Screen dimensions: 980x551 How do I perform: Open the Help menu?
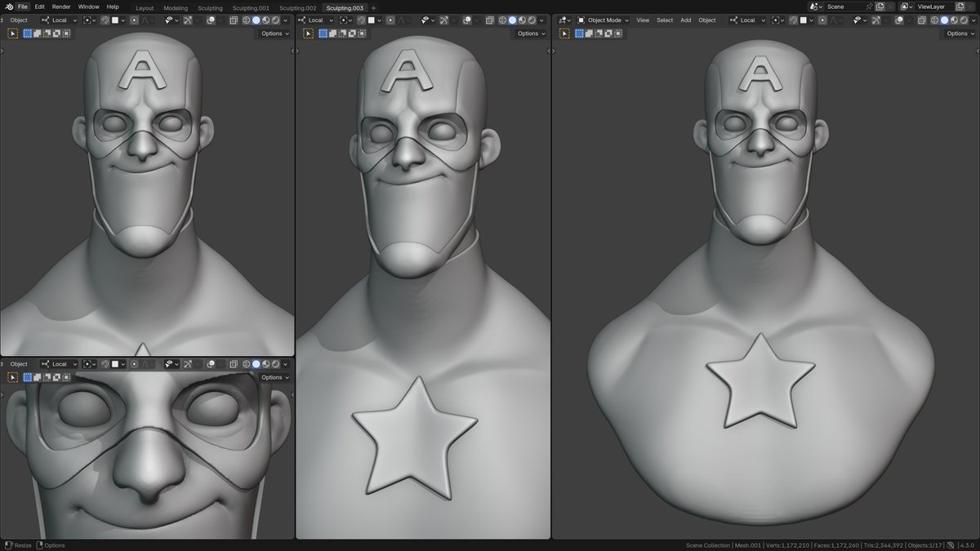tap(113, 7)
